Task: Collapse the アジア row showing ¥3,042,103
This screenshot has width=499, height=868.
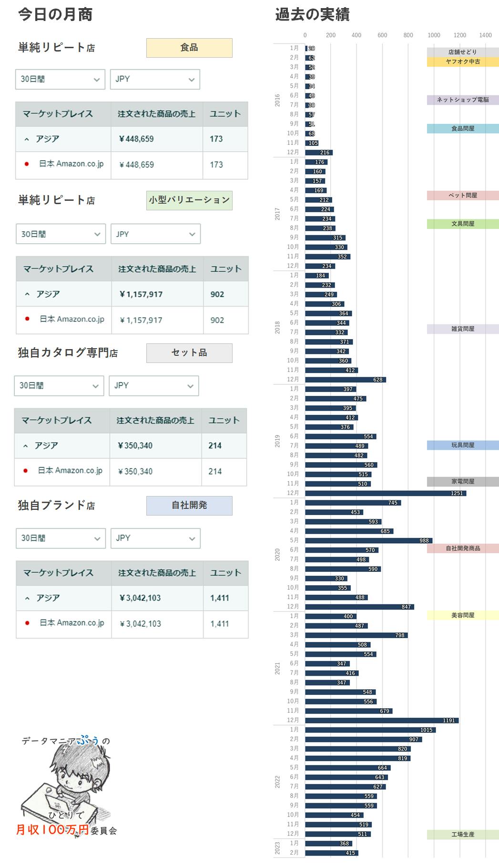Action: [27, 598]
